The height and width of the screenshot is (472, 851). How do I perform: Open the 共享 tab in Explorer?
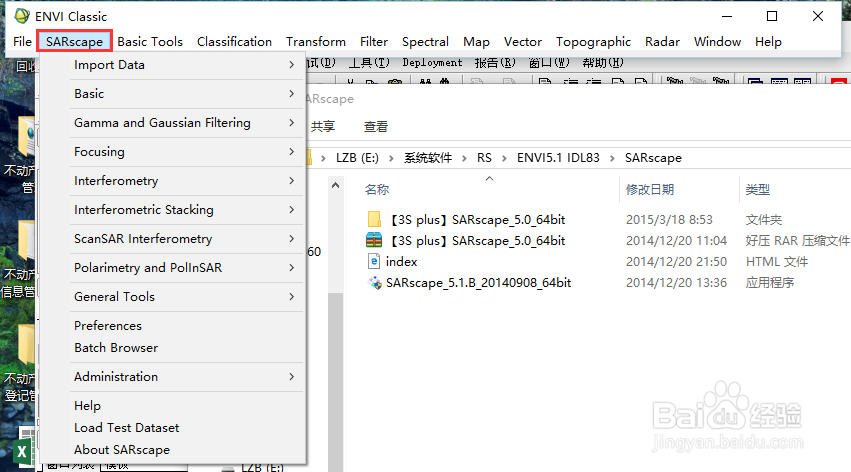pyautogui.click(x=322, y=126)
